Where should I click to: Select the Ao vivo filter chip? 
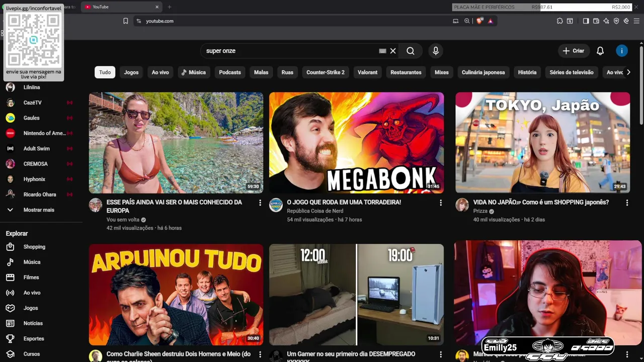pos(160,72)
